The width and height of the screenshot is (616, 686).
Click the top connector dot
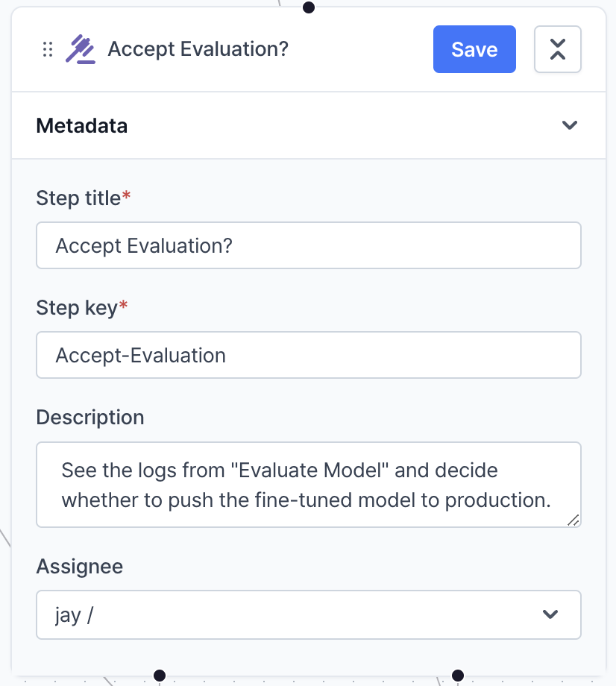pos(309,7)
